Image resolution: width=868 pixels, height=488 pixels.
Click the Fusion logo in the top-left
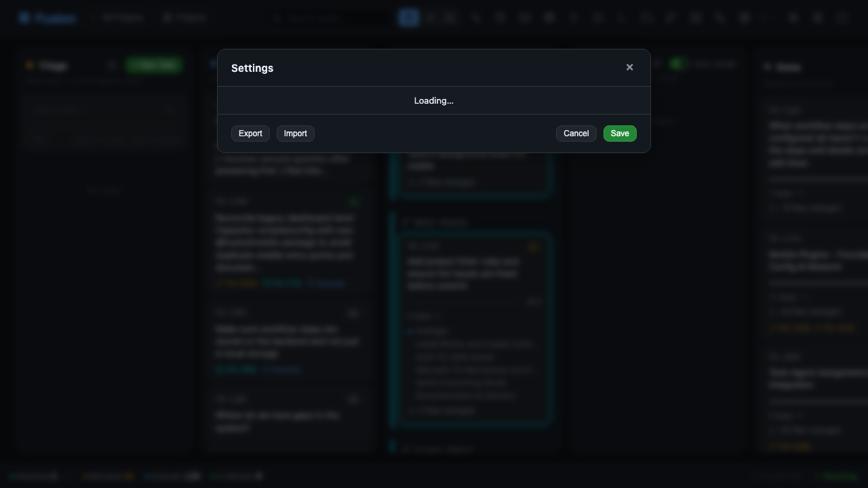click(47, 18)
